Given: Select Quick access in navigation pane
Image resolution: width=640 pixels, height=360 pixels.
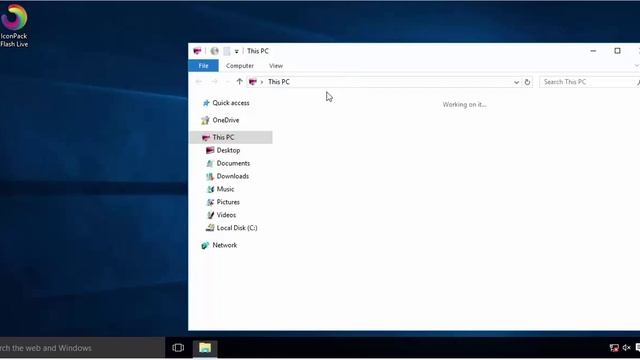Looking at the screenshot, I should click(231, 103).
